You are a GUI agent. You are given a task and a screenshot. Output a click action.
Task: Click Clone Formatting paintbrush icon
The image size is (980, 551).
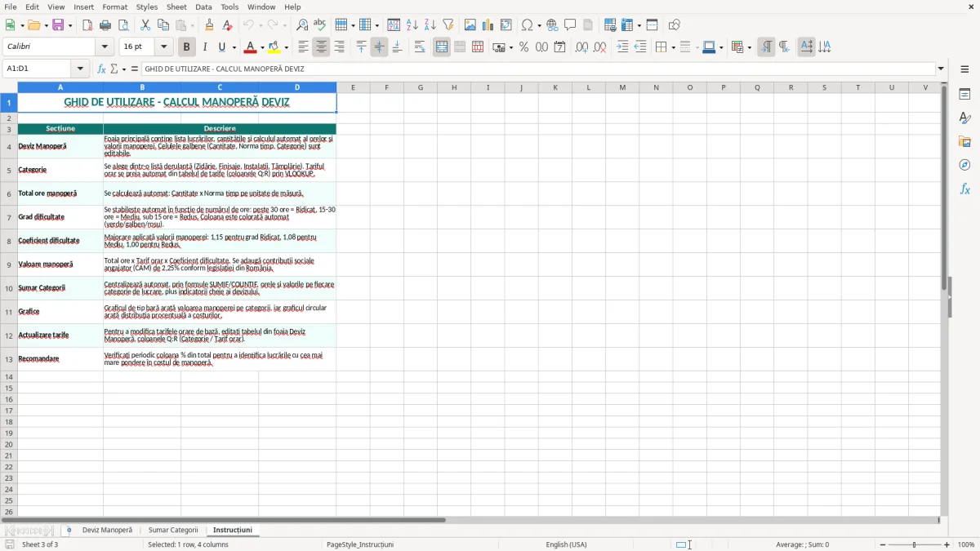pyautogui.click(x=210, y=25)
